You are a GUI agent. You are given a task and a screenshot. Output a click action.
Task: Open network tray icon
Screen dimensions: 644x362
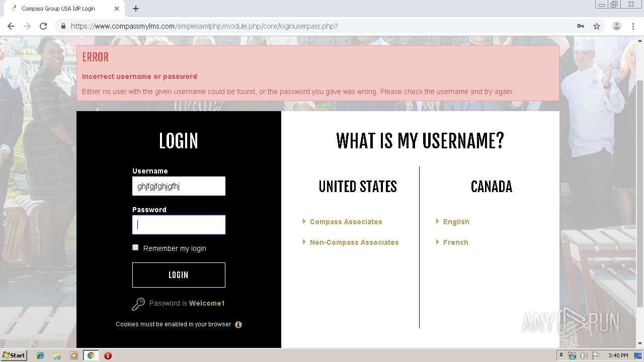572,355
